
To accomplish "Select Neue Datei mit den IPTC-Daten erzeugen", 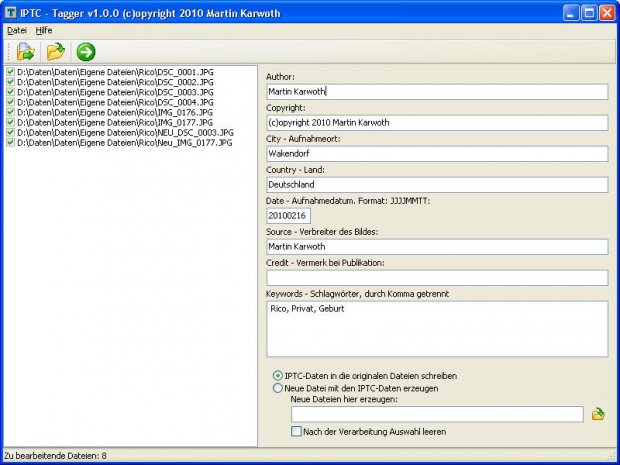I will click(278, 388).
